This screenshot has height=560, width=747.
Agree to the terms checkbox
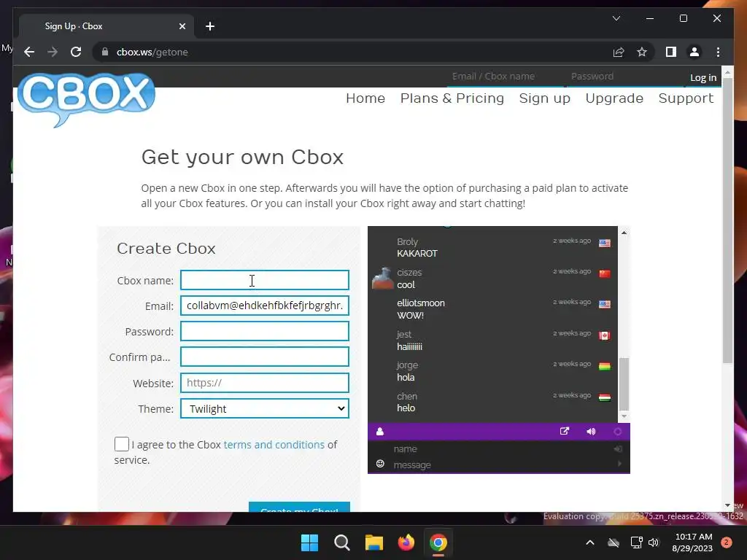tap(122, 444)
